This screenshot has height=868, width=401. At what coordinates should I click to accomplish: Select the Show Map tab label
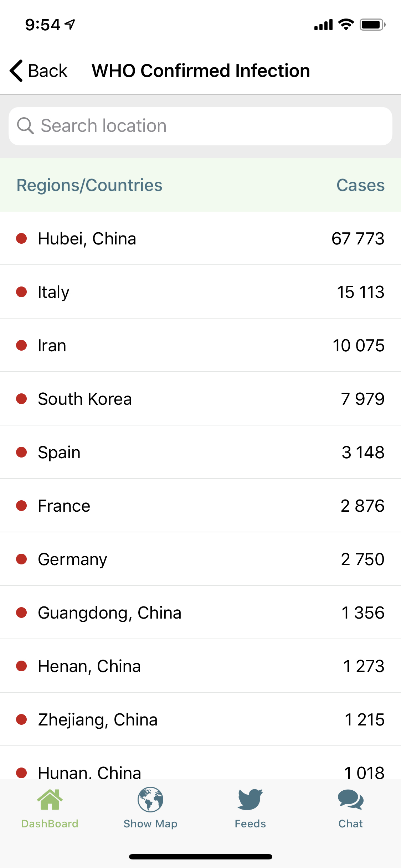[x=150, y=824]
